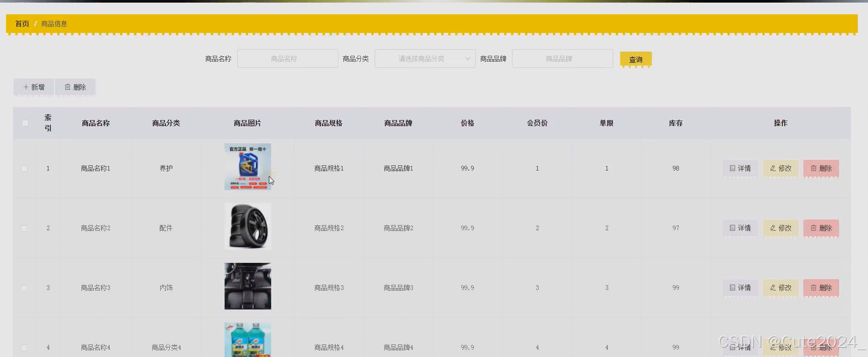
Task: Open the 请选择商品分类 dropdown
Action: tap(425, 59)
